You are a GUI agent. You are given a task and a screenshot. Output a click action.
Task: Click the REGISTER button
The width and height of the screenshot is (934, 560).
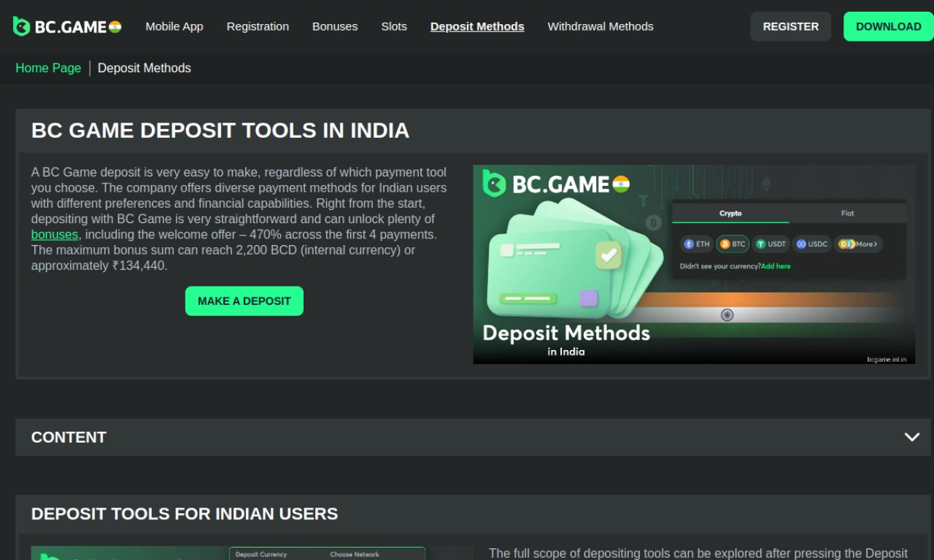(791, 26)
